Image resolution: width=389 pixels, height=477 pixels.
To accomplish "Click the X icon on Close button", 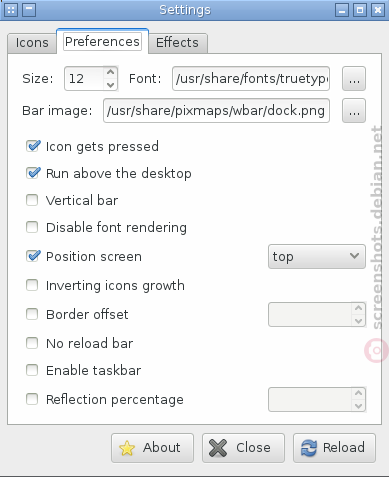I will (218, 448).
